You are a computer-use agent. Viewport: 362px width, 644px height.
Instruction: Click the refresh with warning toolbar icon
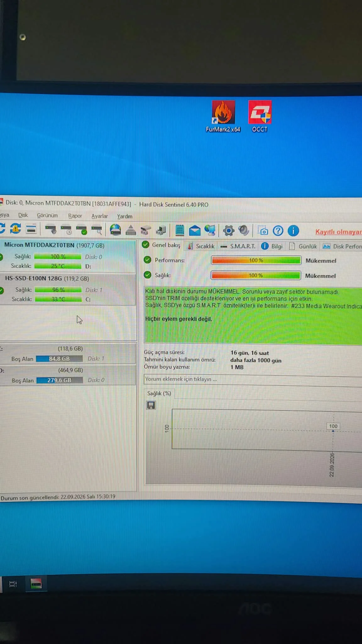pos(15,229)
